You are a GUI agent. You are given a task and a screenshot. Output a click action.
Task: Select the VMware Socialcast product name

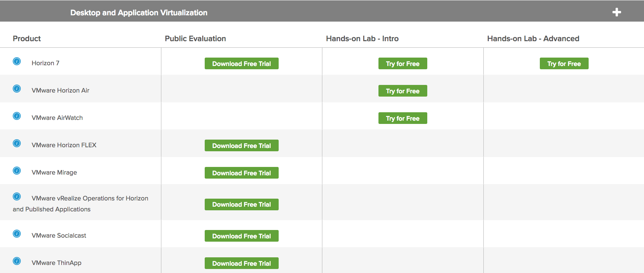pyautogui.click(x=59, y=235)
